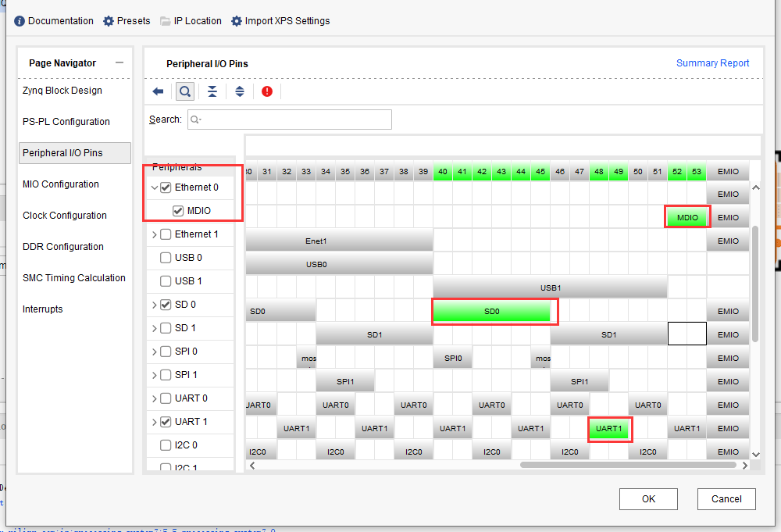781x532 pixels.
Task: Uncheck the UART 1 checkbox
Action: [x=166, y=421]
